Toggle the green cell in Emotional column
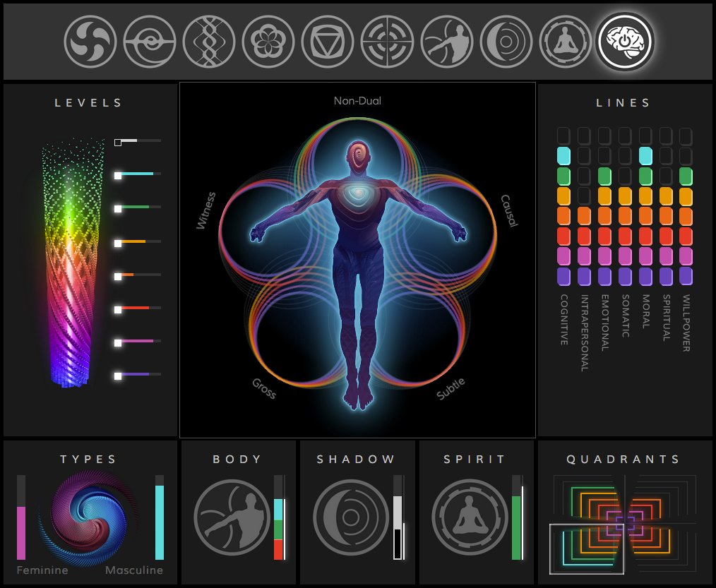716x588 pixels. pyautogui.click(x=604, y=176)
